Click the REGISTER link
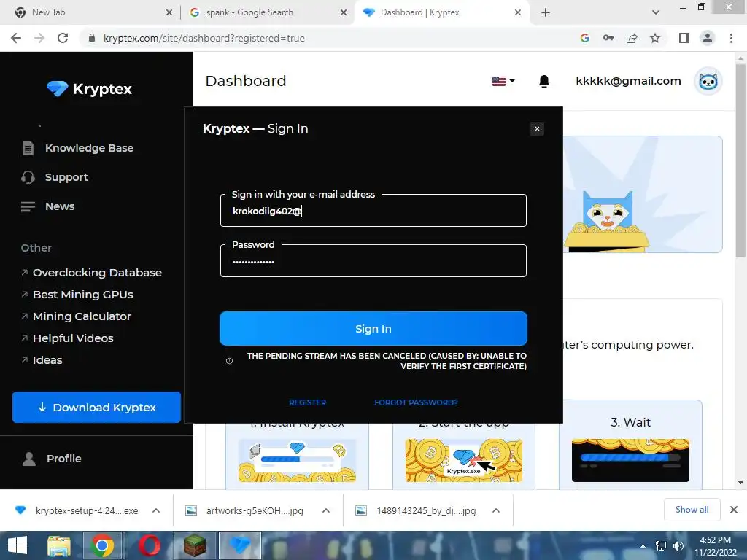The image size is (747, 560). 308,402
